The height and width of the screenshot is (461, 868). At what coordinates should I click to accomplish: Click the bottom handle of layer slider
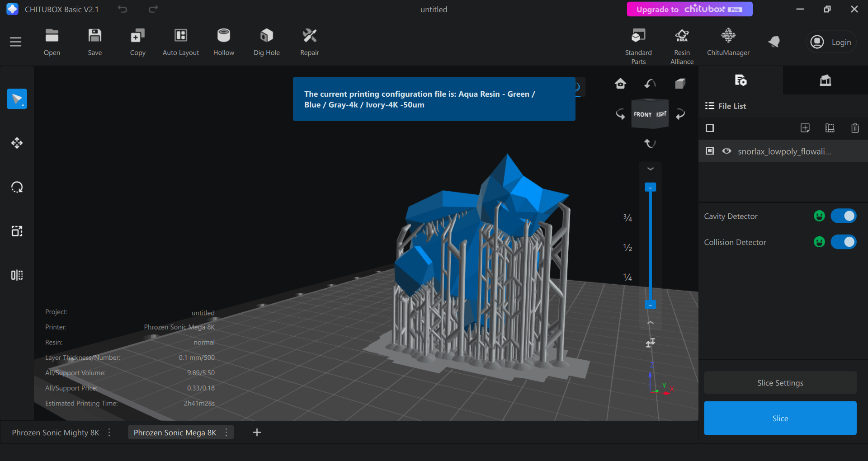[x=650, y=305]
